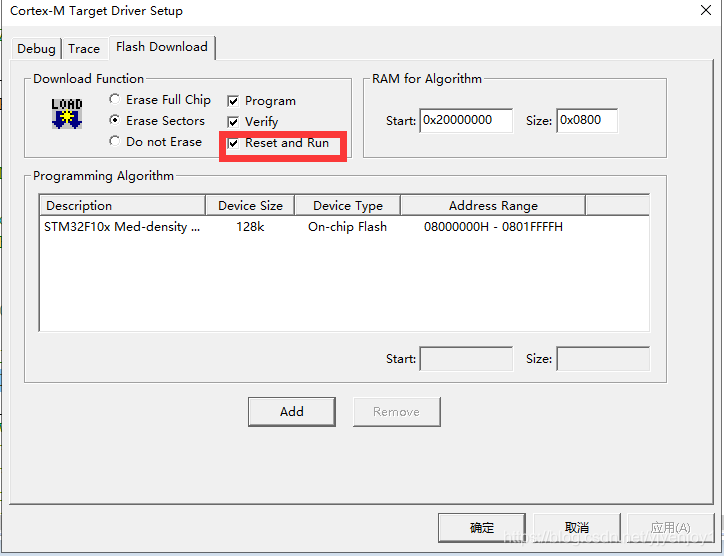Viewport: 724px width, 556px height.
Task: Click the 128k device size cell
Action: (x=250, y=227)
